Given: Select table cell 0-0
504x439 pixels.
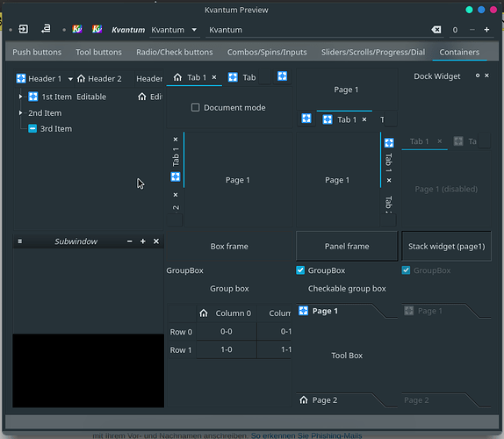Looking at the screenshot, I should pyautogui.click(x=227, y=332).
